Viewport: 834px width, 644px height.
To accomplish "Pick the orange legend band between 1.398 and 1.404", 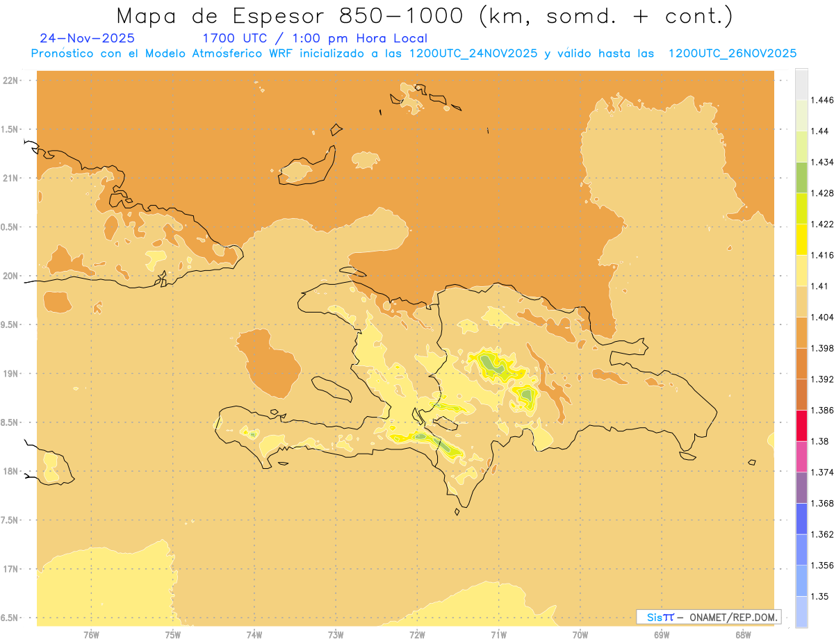I will [801, 332].
